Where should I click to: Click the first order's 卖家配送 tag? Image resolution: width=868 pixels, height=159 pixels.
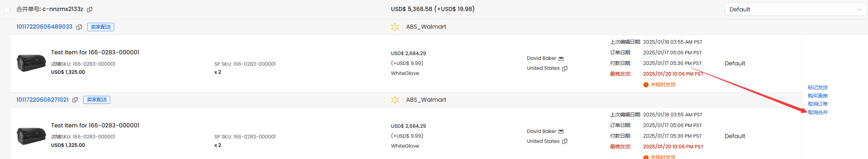pyautogui.click(x=101, y=27)
